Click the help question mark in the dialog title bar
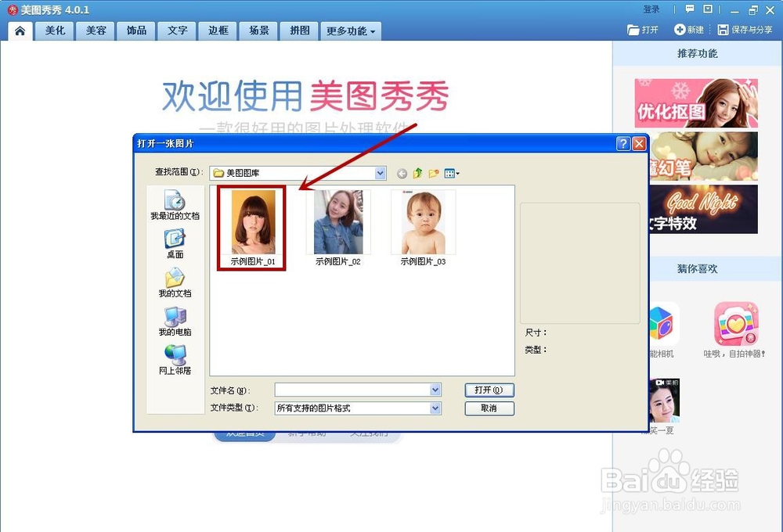783x532 pixels. [x=623, y=144]
